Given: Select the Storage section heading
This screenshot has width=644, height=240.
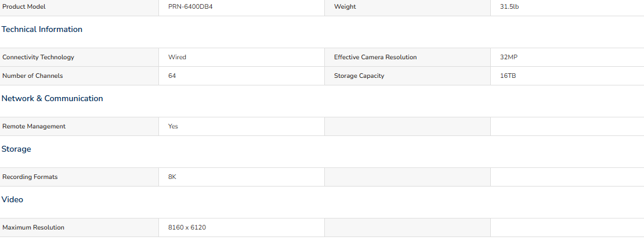Looking at the screenshot, I should tap(16, 149).
